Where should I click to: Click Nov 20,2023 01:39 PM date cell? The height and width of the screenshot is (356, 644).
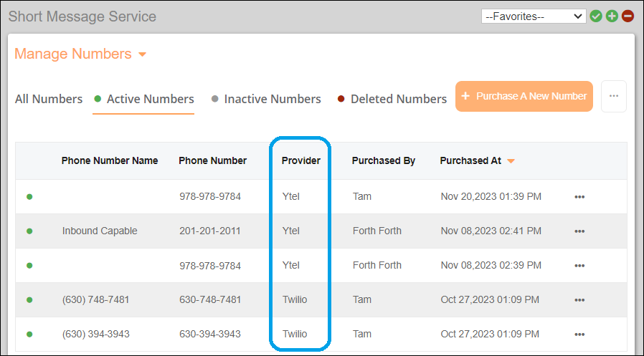(491, 196)
